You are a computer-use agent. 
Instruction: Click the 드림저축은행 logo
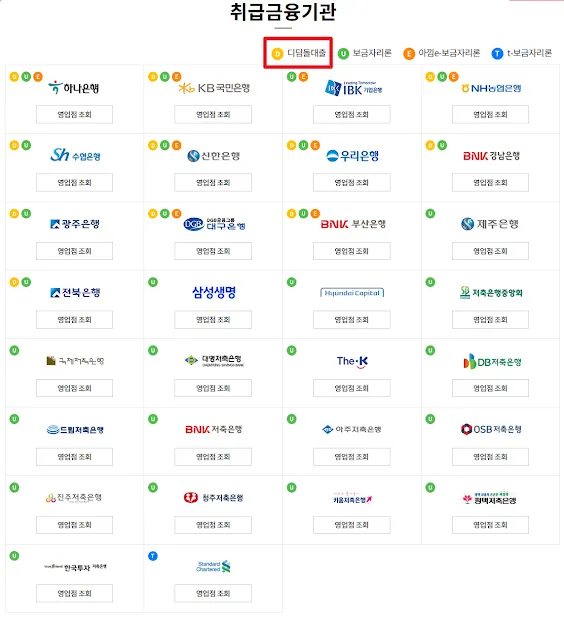tap(75, 430)
